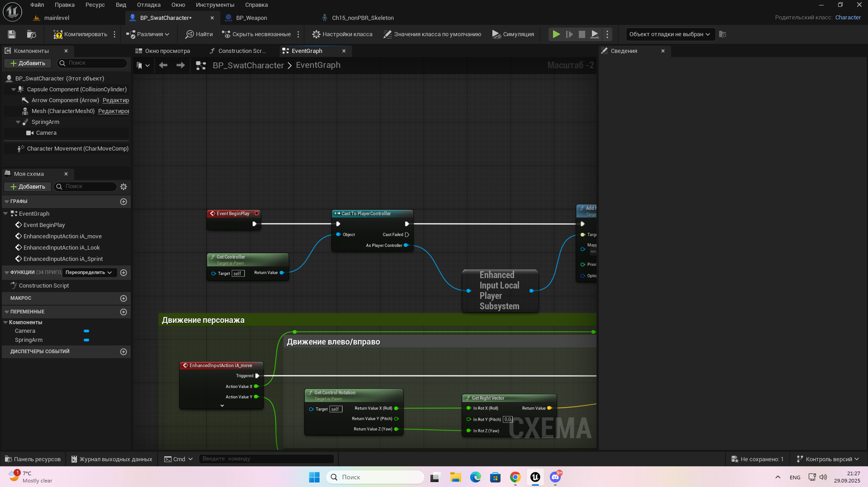Add a new macro with plus icon

[124, 298]
